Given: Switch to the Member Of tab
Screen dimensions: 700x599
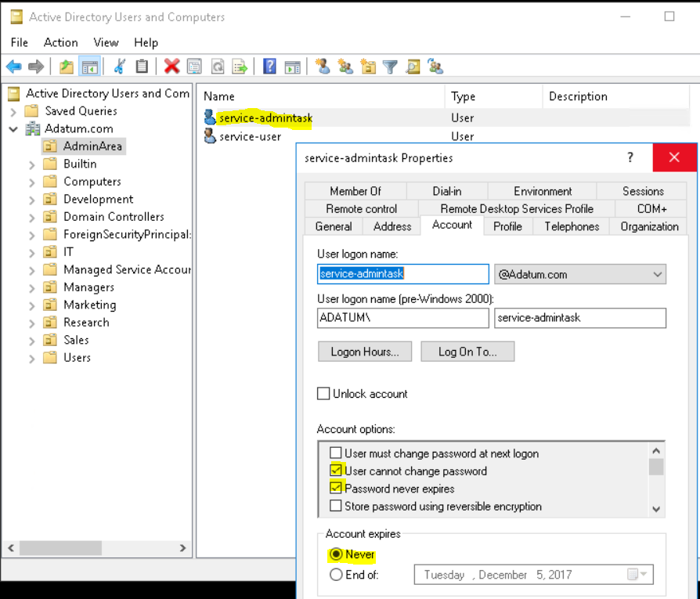Looking at the screenshot, I should coord(355,191).
